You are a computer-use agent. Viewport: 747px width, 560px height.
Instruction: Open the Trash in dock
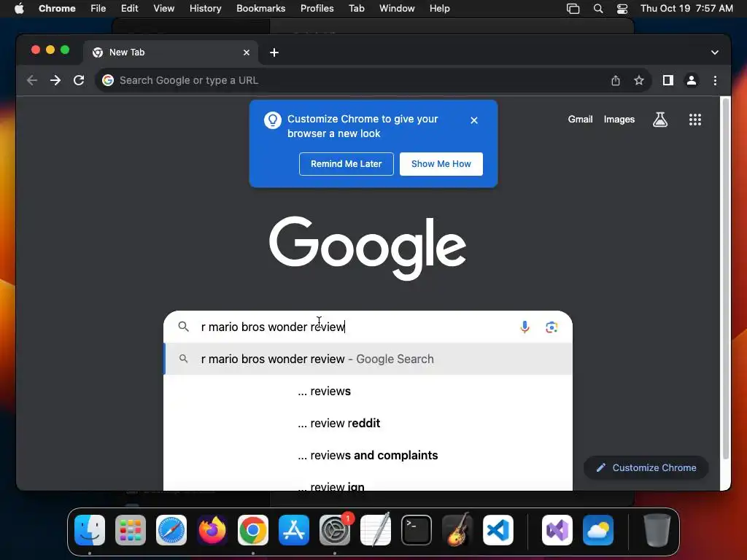657,530
